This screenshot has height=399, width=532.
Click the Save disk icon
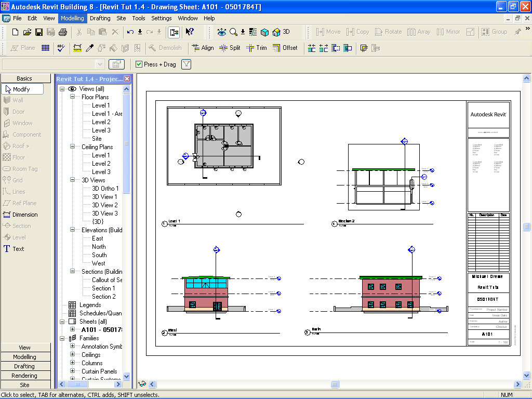coord(38,32)
